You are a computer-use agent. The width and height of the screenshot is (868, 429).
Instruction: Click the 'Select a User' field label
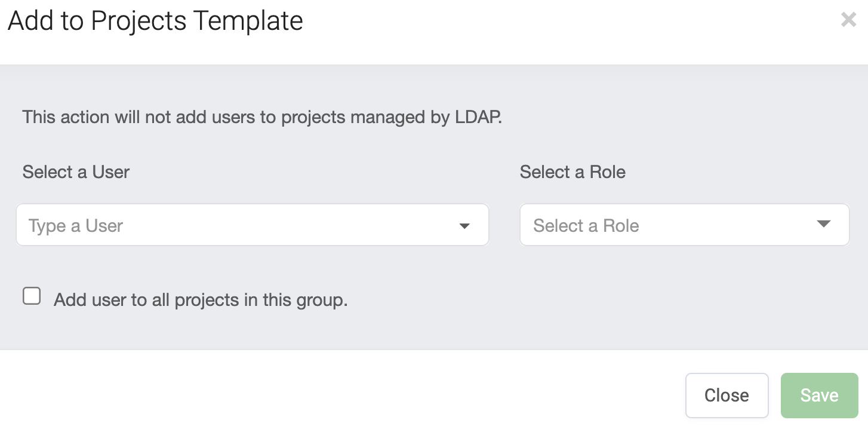tap(76, 172)
